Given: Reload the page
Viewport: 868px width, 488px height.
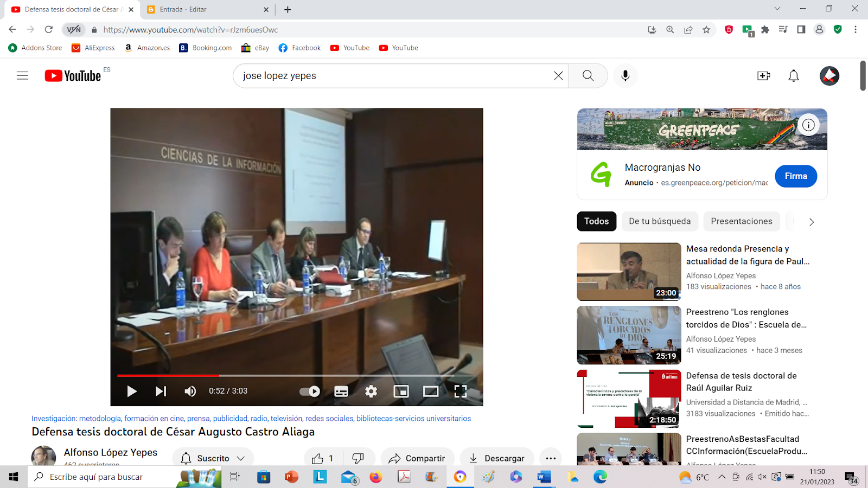Looking at the screenshot, I should [49, 30].
